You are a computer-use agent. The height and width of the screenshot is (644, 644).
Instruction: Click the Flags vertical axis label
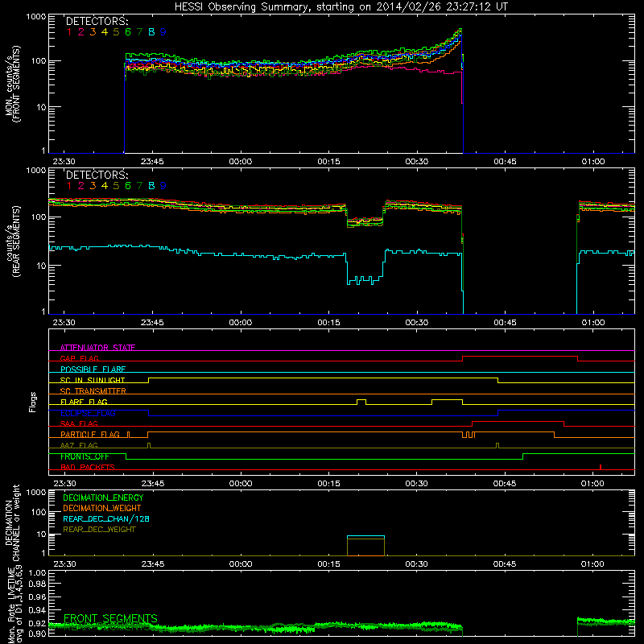tap(33, 402)
